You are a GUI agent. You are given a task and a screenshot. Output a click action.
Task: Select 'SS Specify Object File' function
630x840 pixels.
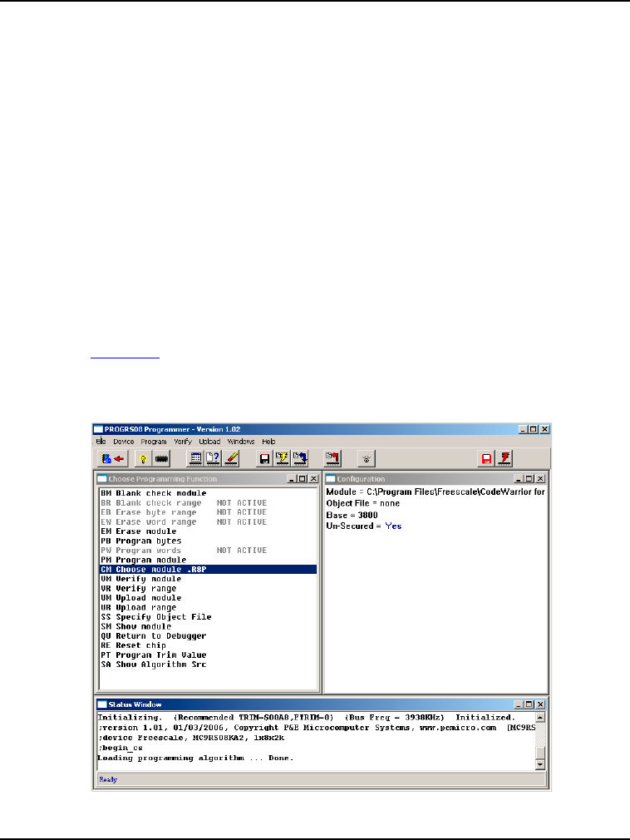209,617
